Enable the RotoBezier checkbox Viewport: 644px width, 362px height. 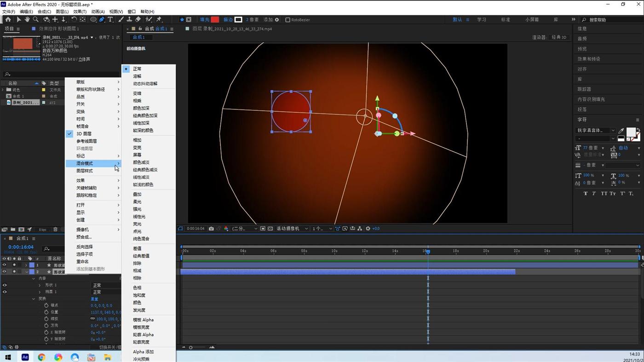pyautogui.click(x=287, y=20)
